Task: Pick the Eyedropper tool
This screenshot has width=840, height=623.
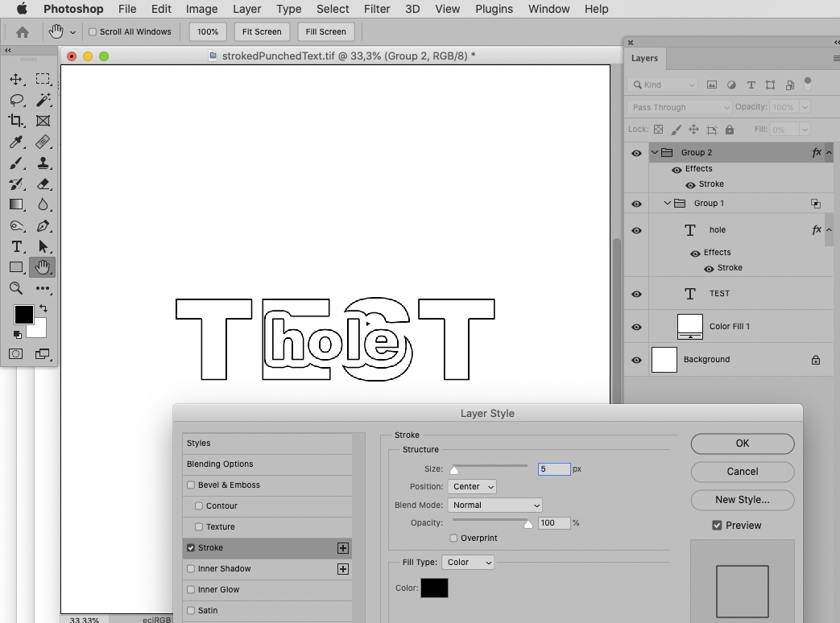Action: 17,142
